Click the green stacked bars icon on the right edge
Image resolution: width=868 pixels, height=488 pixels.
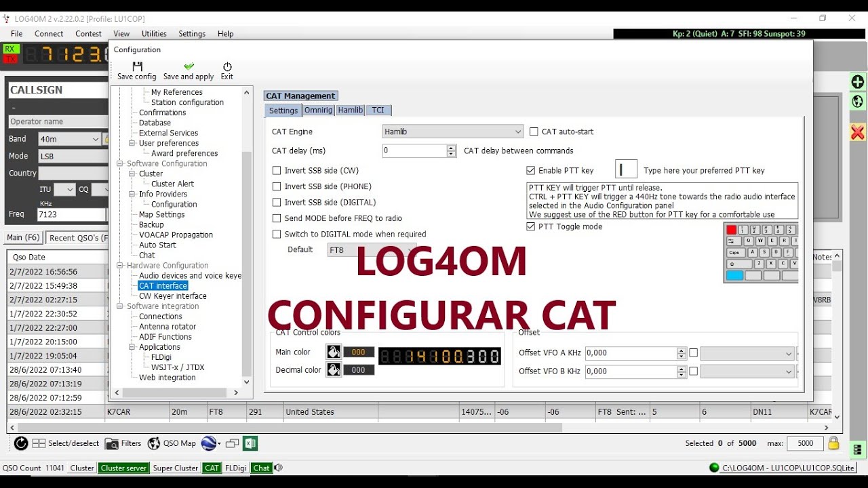pyautogui.click(x=858, y=449)
